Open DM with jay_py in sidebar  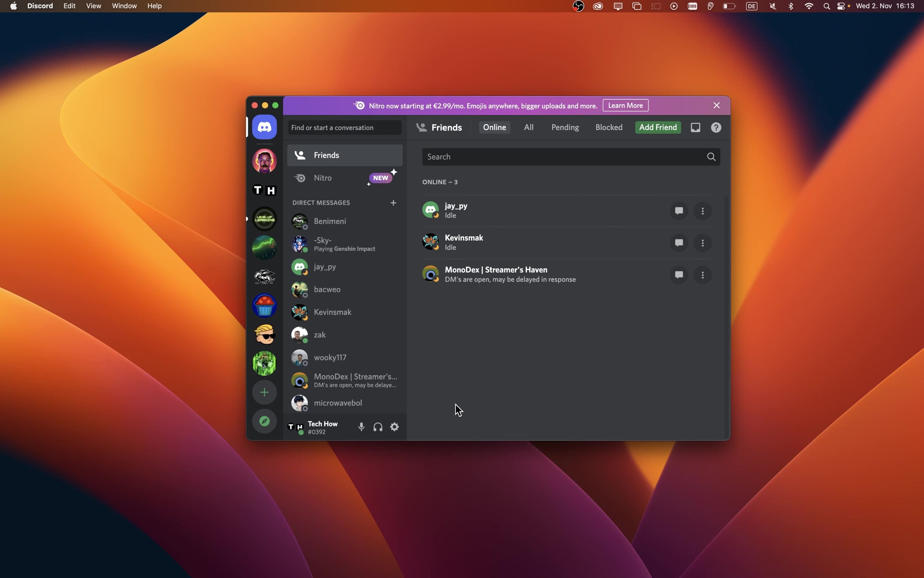click(x=345, y=267)
